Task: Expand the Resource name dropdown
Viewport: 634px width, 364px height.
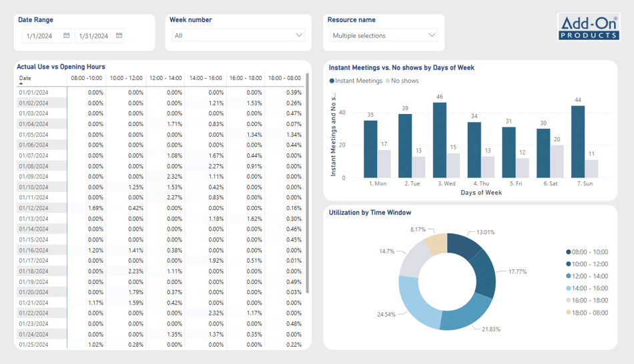Action: tap(431, 36)
